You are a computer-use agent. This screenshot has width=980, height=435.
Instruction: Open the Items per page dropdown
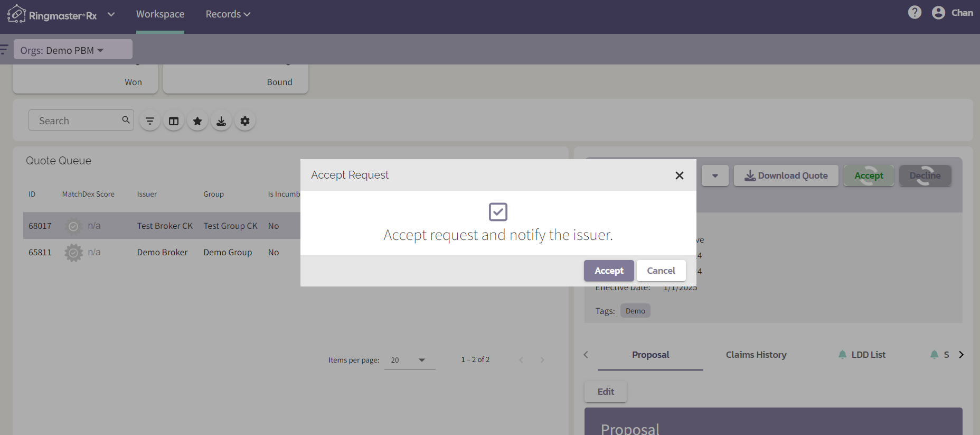409,360
